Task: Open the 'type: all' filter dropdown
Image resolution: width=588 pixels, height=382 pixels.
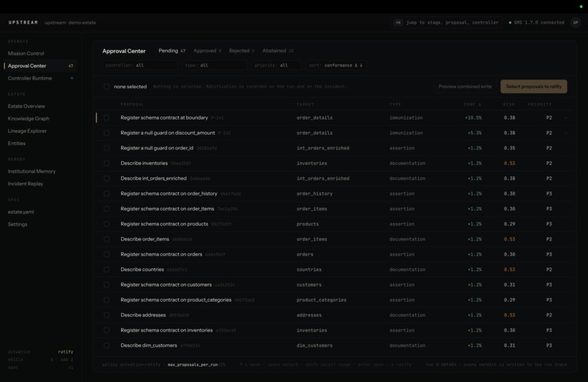Action: [215, 65]
